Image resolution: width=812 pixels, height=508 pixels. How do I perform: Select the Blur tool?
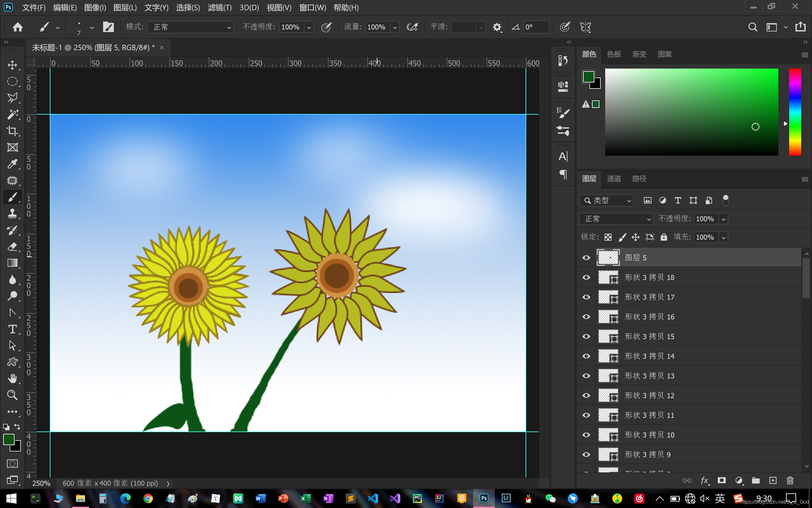click(x=12, y=279)
